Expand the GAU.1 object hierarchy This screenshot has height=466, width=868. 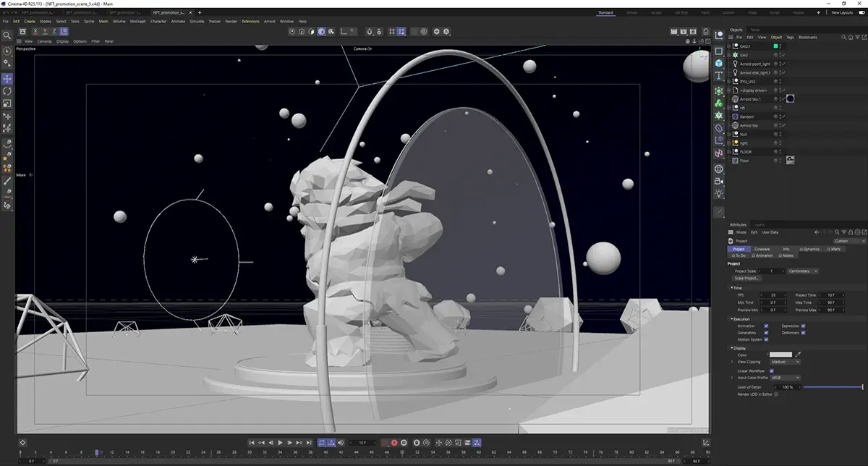(x=729, y=46)
